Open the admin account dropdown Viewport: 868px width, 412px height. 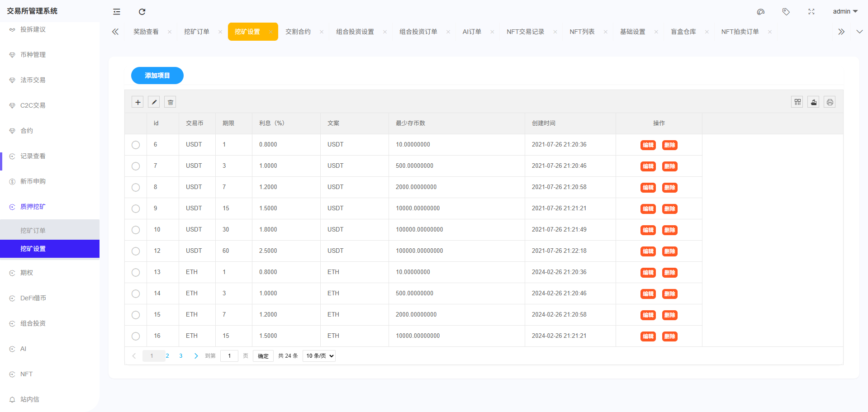844,11
